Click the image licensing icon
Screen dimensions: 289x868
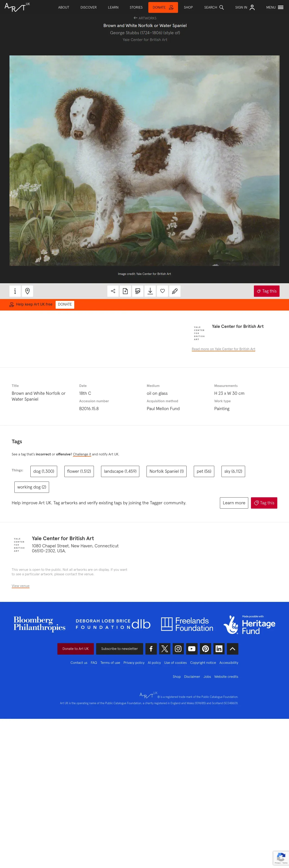click(x=138, y=291)
